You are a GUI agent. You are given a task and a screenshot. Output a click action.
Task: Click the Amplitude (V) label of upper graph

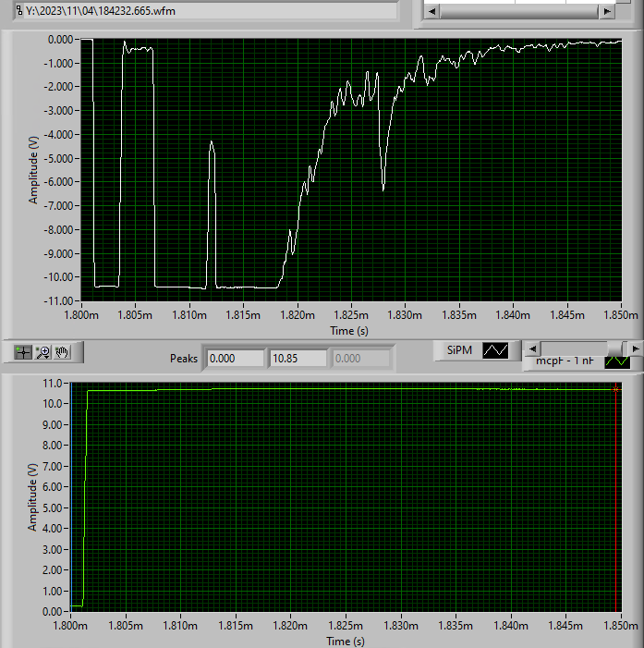click(x=33, y=170)
